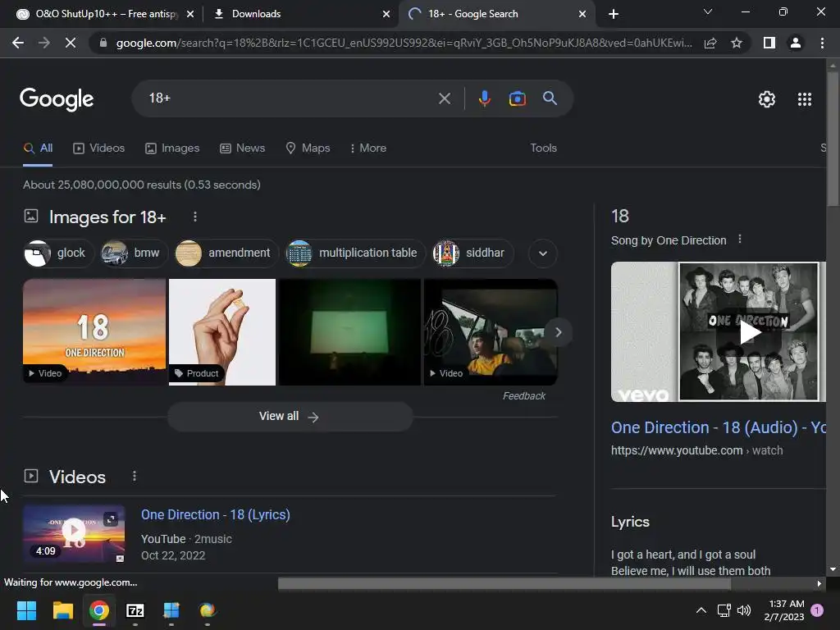
Task: Go to the Google logo homepage
Action: [57, 99]
